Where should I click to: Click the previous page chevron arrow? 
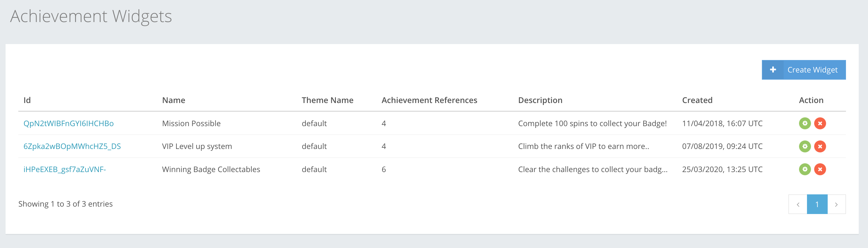tap(798, 204)
